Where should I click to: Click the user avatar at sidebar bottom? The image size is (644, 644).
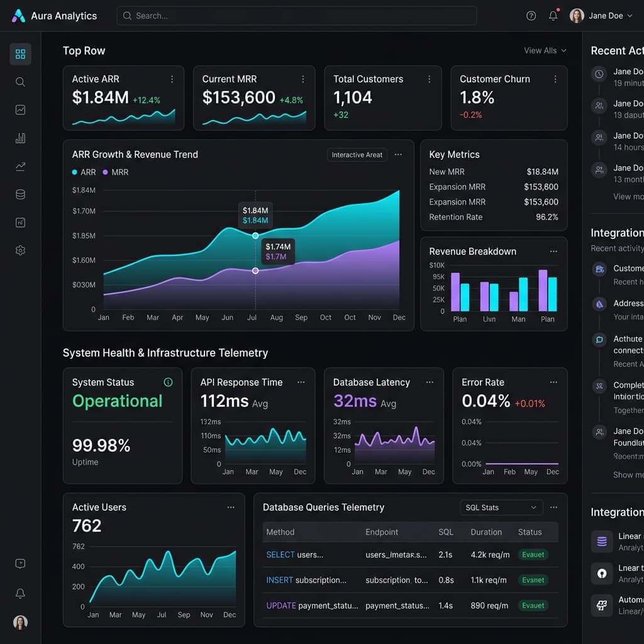(x=20, y=622)
